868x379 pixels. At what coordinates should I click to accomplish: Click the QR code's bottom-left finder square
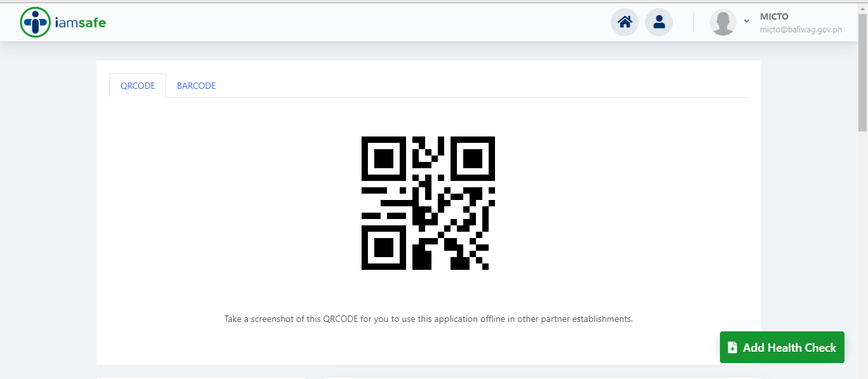(384, 248)
